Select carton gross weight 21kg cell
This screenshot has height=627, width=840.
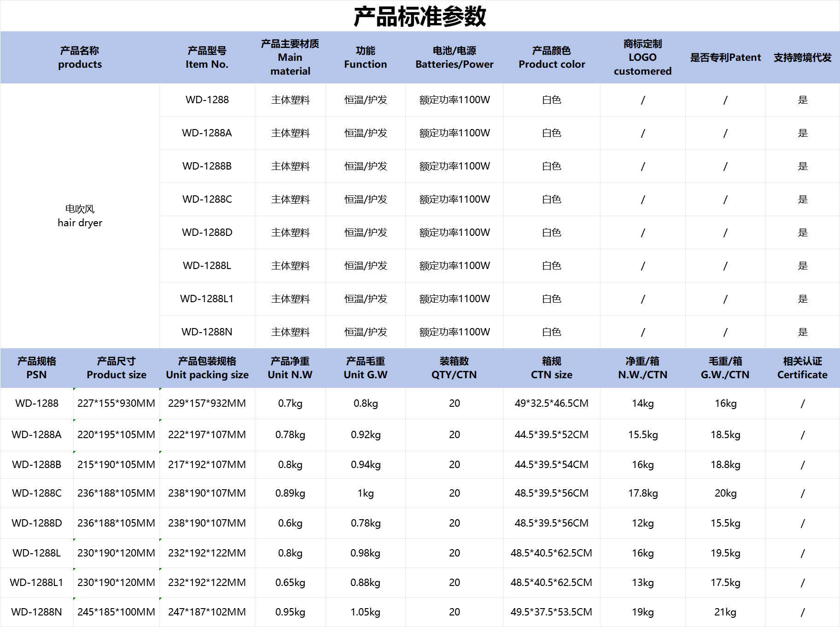pos(725,612)
